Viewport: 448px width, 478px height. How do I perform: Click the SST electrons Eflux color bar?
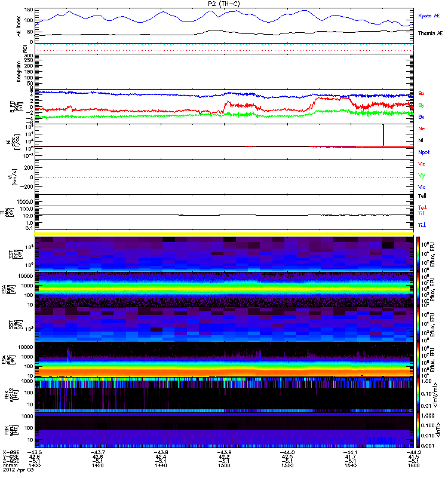tap(419, 324)
